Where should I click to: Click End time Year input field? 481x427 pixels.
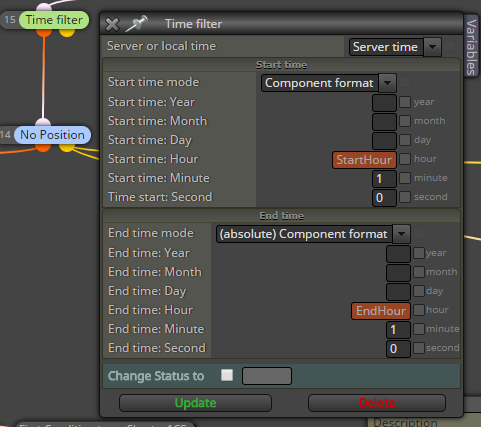pyautogui.click(x=398, y=254)
